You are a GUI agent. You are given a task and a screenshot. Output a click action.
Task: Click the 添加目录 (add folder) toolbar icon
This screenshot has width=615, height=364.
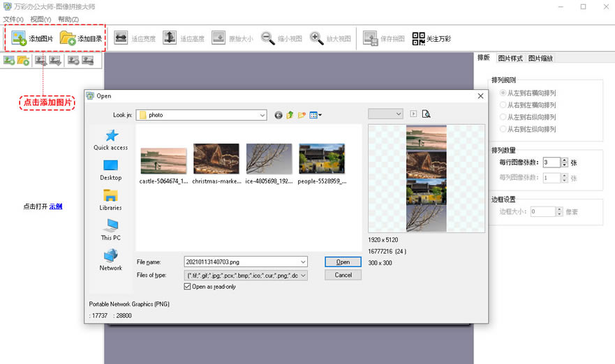click(68, 38)
